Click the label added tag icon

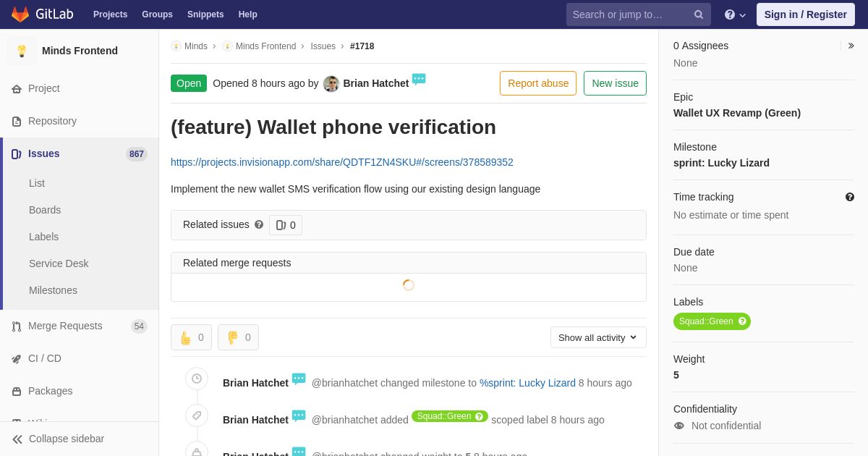(x=197, y=415)
